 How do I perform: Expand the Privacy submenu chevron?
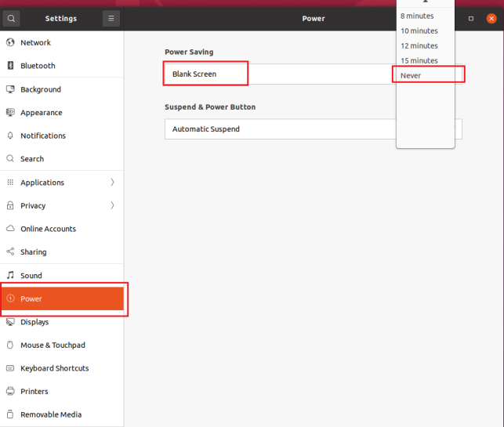pyautogui.click(x=112, y=205)
